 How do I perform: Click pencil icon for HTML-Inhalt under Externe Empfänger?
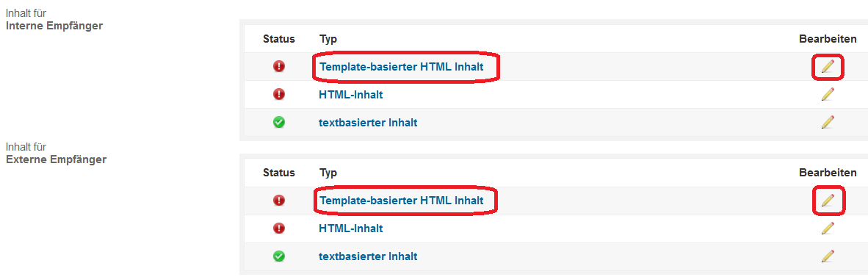click(828, 228)
